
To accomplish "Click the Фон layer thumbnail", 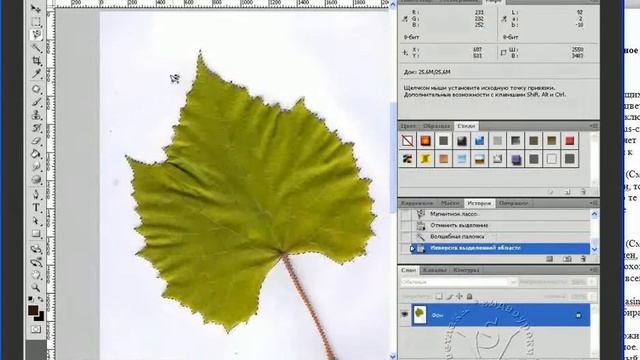I will [419, 315].
